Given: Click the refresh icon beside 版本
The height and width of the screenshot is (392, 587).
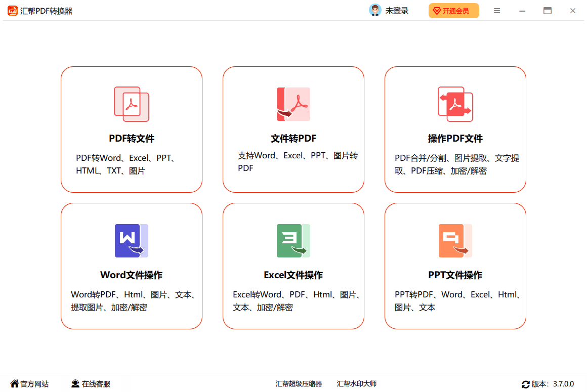Looking at the screenshot, I should tap(526, 384).
